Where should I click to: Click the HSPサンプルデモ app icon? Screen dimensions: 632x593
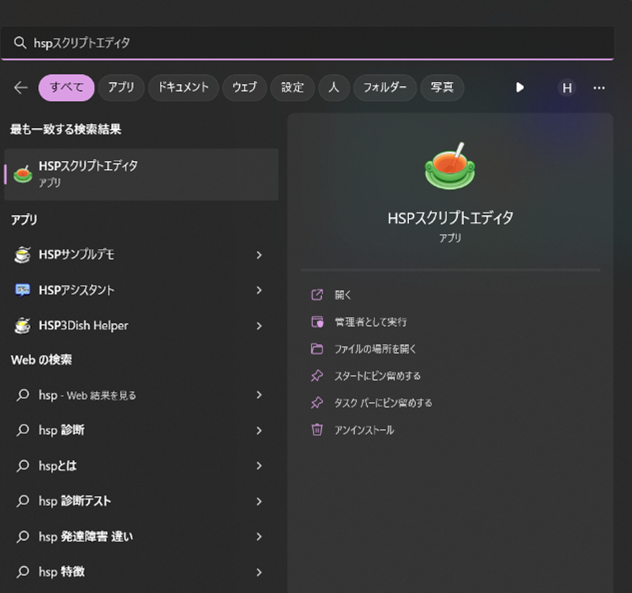pyautogui.click(x=23, y=255)
